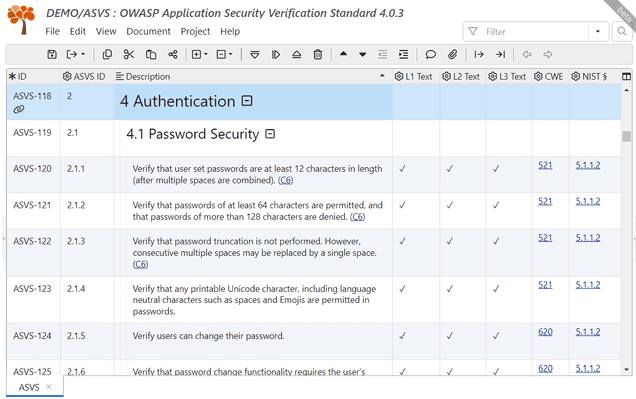Collapse the 4 Authentication section
This screenshot has height=399, width=636.
247,101
